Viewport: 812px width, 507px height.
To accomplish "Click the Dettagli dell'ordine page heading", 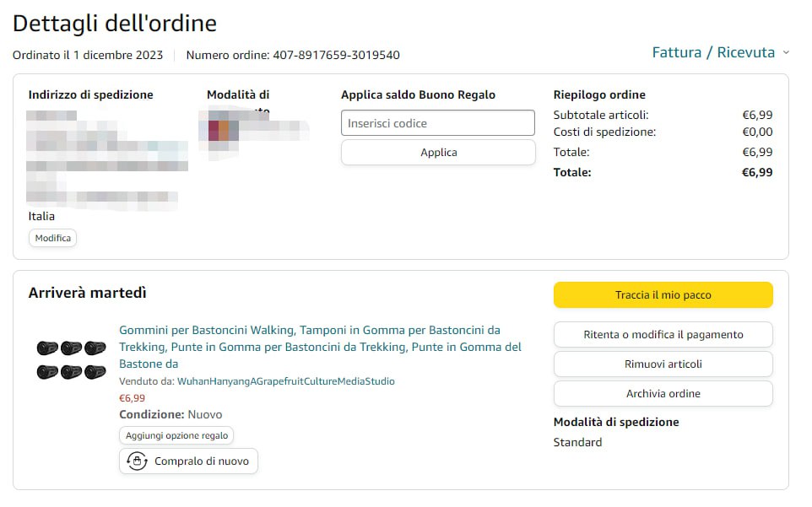I will pos(115,24).
